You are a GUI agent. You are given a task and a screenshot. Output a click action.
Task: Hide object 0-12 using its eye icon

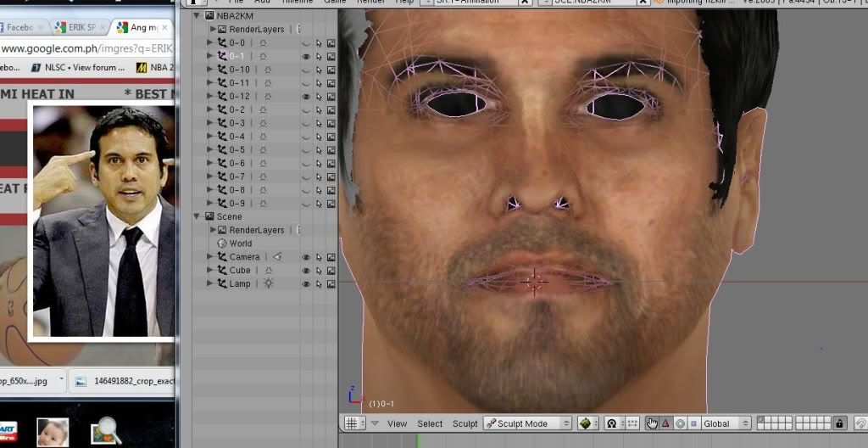[x=305, y=96]
